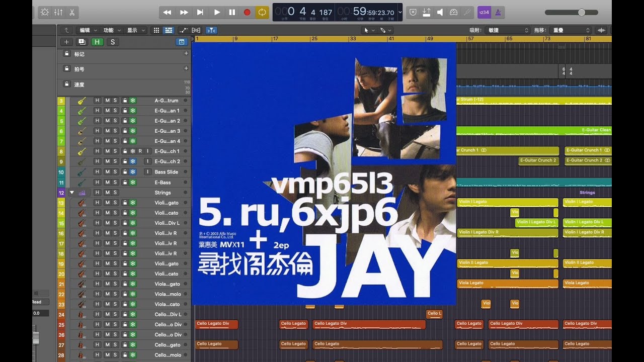Switch to list view button
Image resolution: width=644 pixels, height=362 pixels.
(169, 30)
